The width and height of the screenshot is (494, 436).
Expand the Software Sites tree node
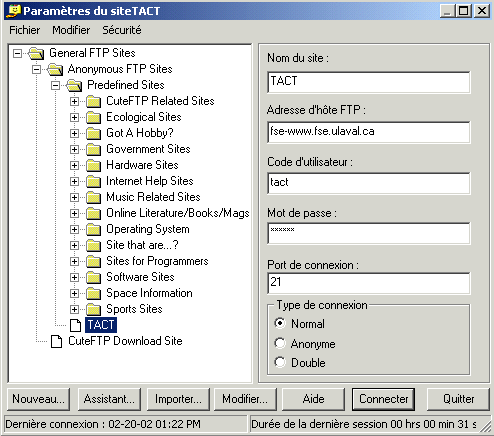coord(74,277)
